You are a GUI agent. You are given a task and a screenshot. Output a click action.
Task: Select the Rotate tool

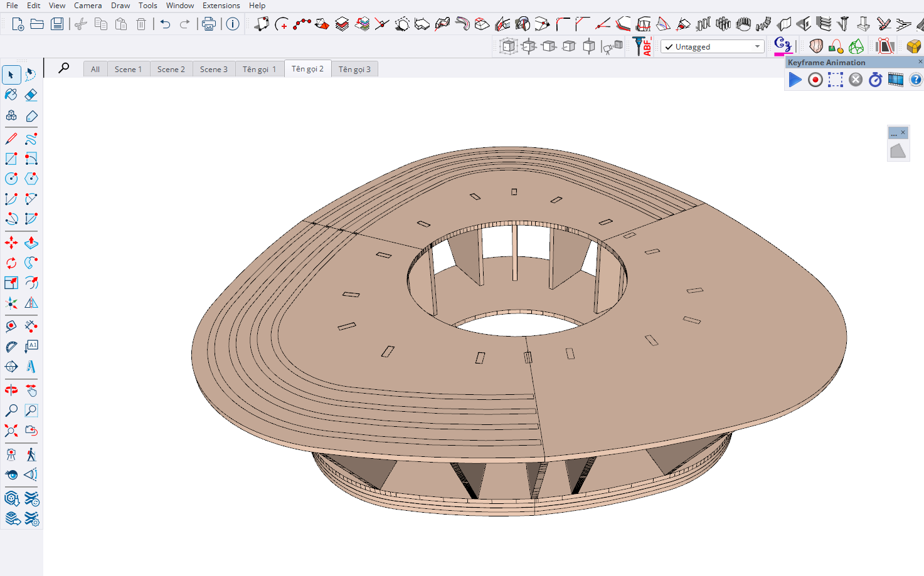tap(11, 263)
